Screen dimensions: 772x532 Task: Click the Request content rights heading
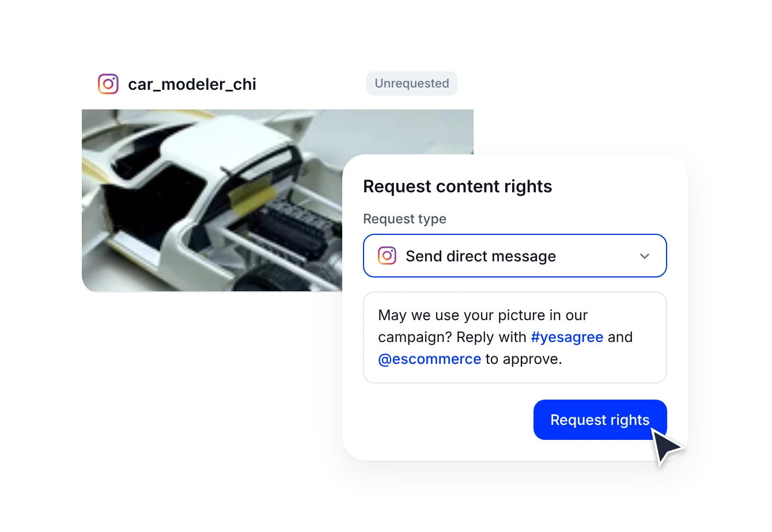pos(457,187)
